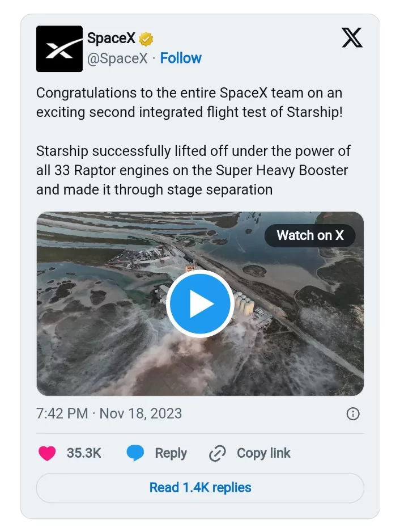Click the Follow link
Viewport: 400px width, 532px height.
[x=181, y=58]
